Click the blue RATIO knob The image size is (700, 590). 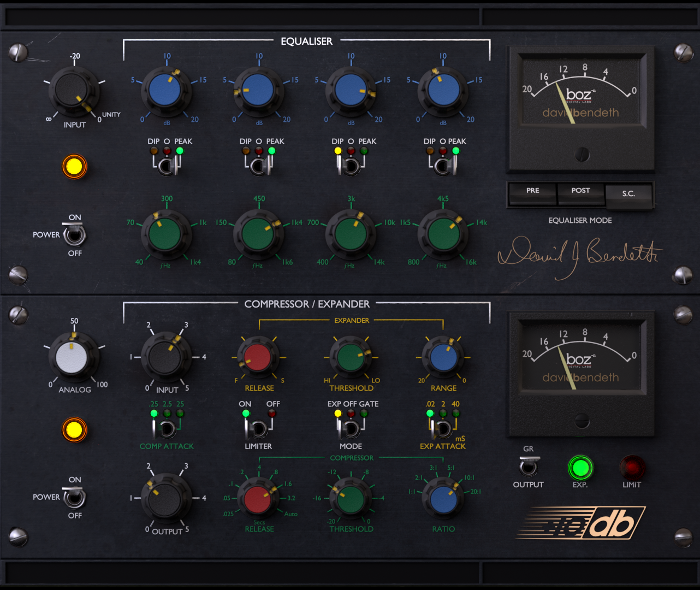coord(443,500)
